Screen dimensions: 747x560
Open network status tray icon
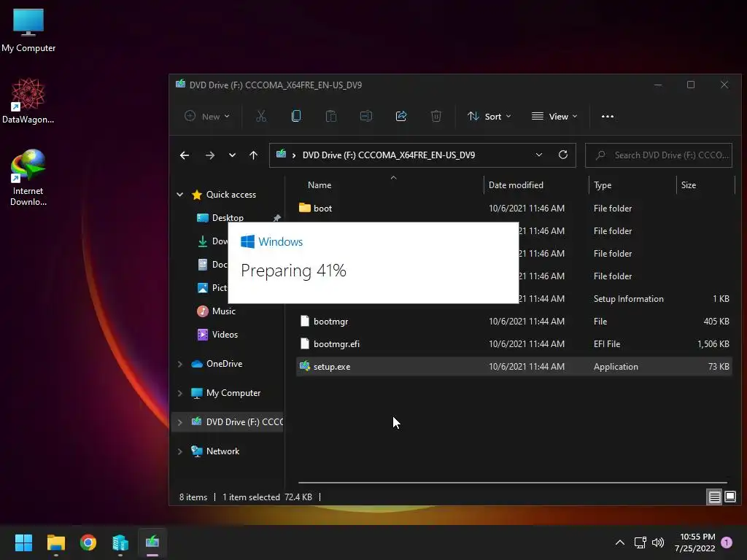640,542
